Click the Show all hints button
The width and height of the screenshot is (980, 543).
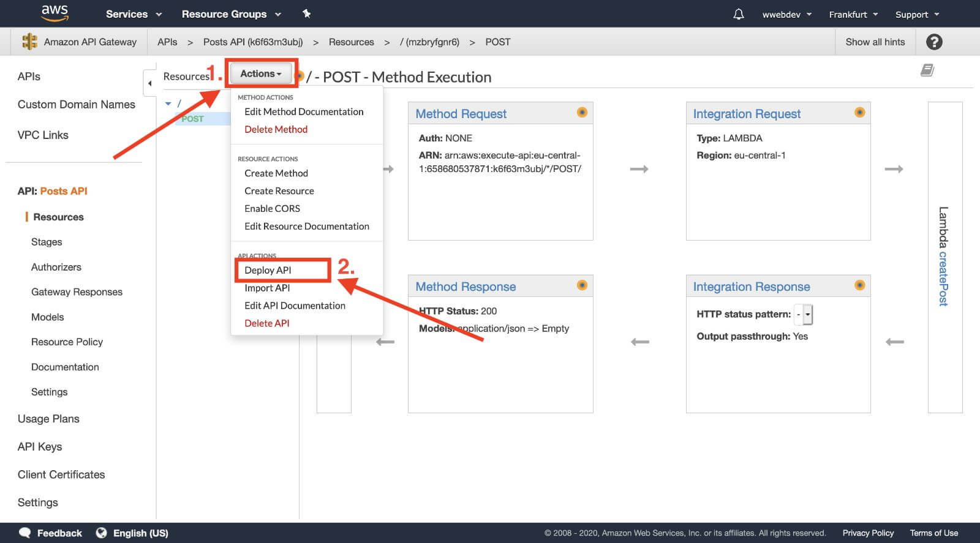click(x=875, y=42)
